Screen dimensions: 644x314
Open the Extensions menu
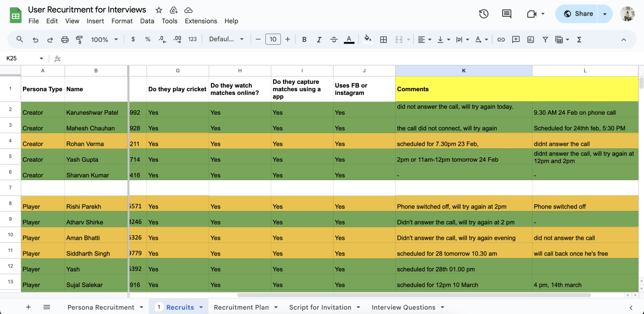coord(201,21)
